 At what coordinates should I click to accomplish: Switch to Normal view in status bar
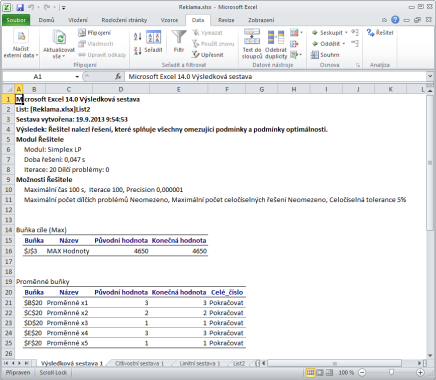coord(310,372)
